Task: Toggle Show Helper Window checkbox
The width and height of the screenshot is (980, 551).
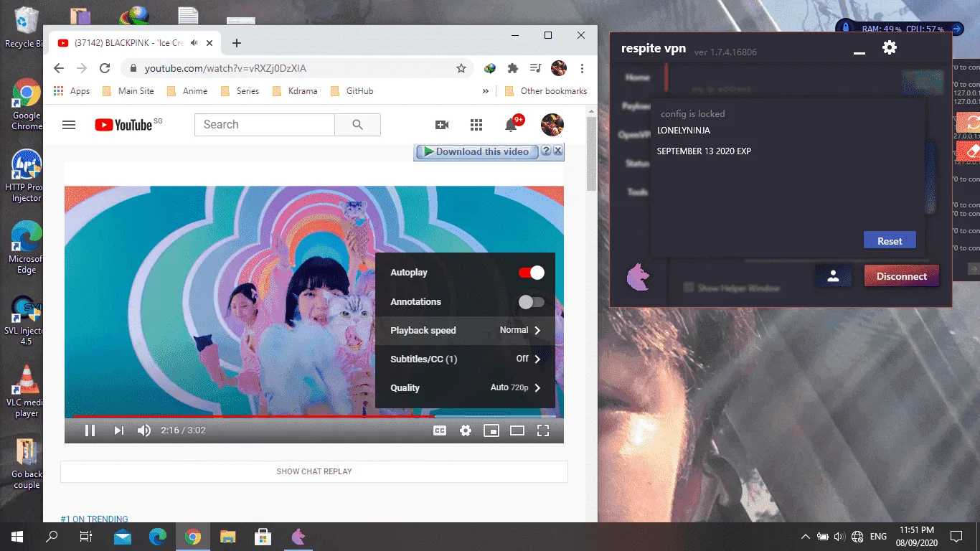Action: [689, 288]
